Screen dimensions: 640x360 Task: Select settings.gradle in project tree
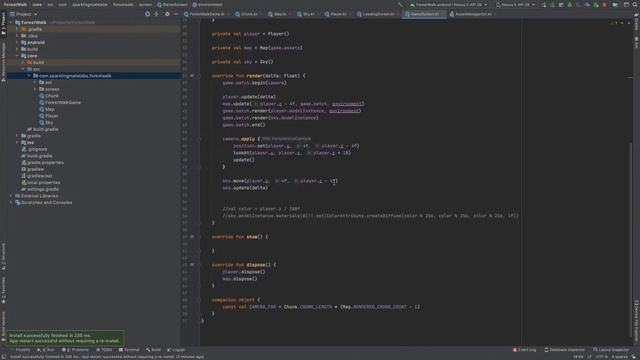(x=40, y=189)
